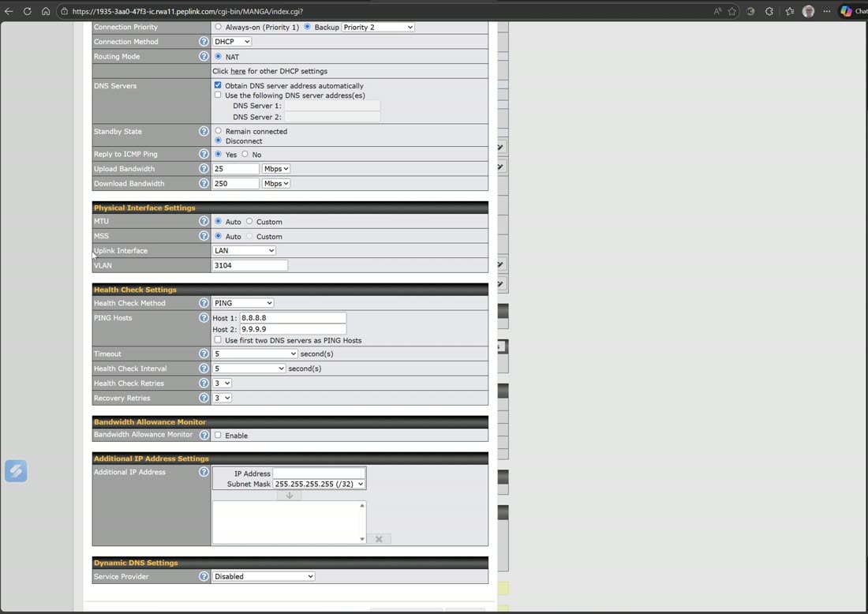Open browser settings and more menu
868x614 pixels.
coord(826,11)
